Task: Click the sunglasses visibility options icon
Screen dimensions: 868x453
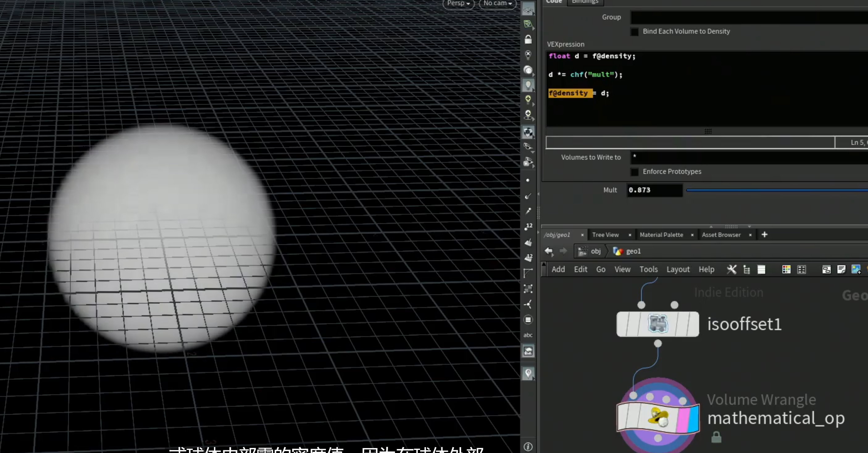Action: 528,147
